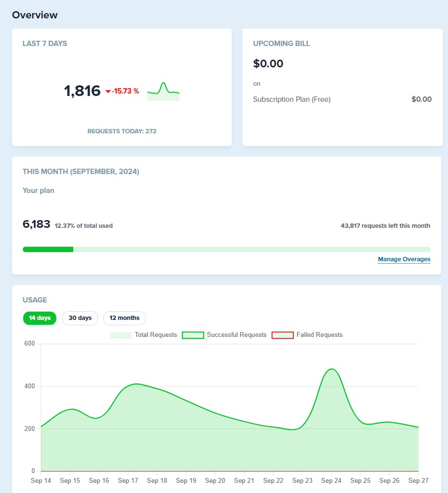Click the 7-day sparkline mini chart

pos(163,92)
